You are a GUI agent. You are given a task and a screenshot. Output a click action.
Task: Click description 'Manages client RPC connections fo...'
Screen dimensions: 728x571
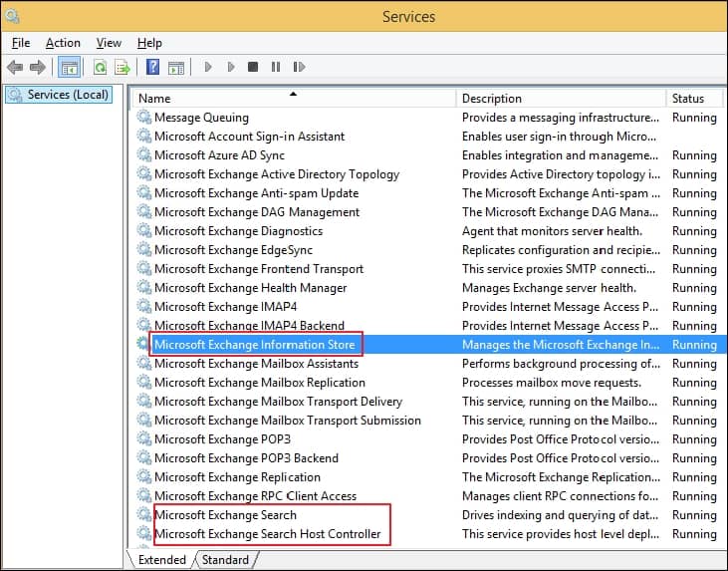(560, 496)
